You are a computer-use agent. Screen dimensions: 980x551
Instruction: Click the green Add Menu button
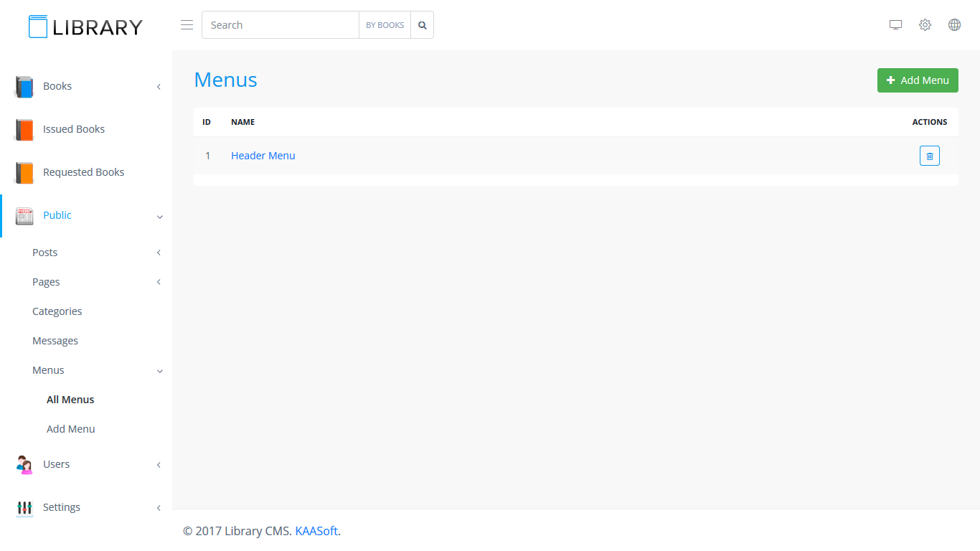(x=918, y=80)
